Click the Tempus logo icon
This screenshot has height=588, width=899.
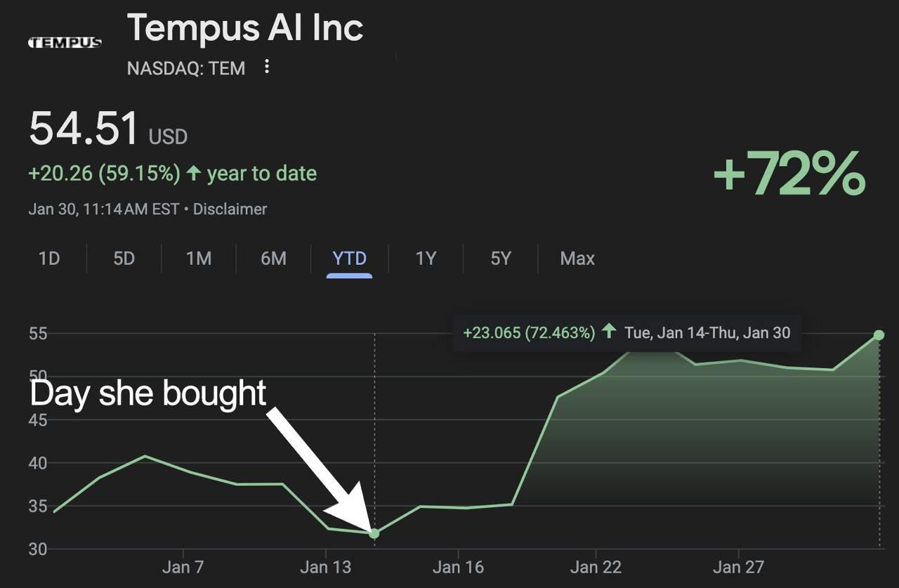[65, 43]
